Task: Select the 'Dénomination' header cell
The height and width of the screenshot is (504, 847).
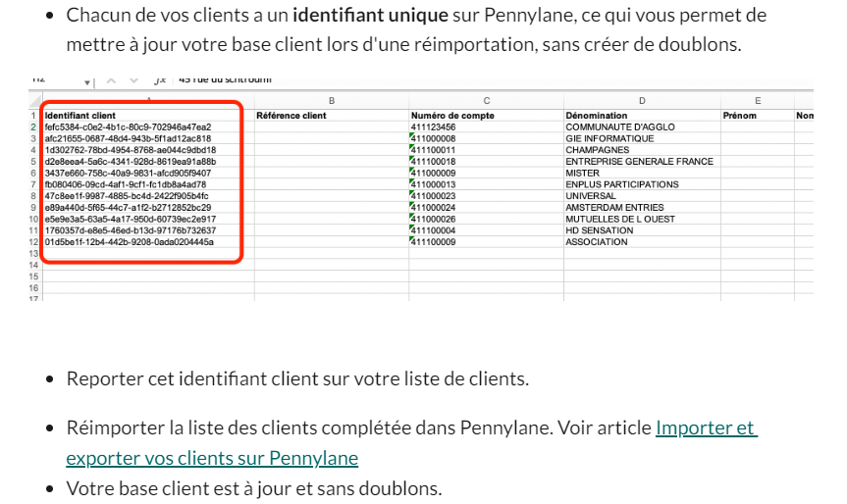Action: click(x=597, y=116)
